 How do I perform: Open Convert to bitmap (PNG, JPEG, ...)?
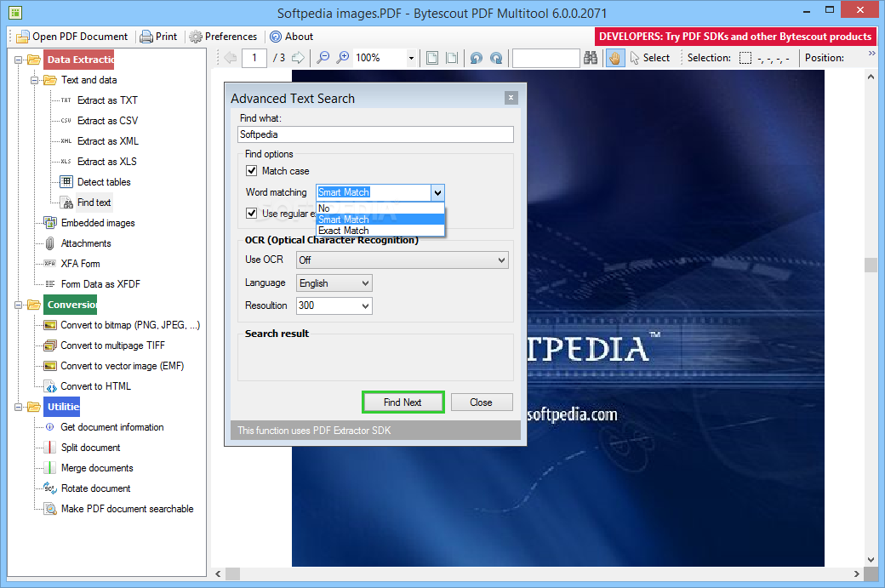click(x=130, y=325)
